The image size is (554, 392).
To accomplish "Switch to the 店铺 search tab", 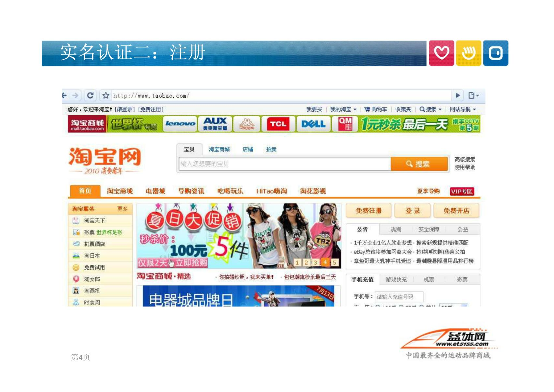I will point(247,150).
